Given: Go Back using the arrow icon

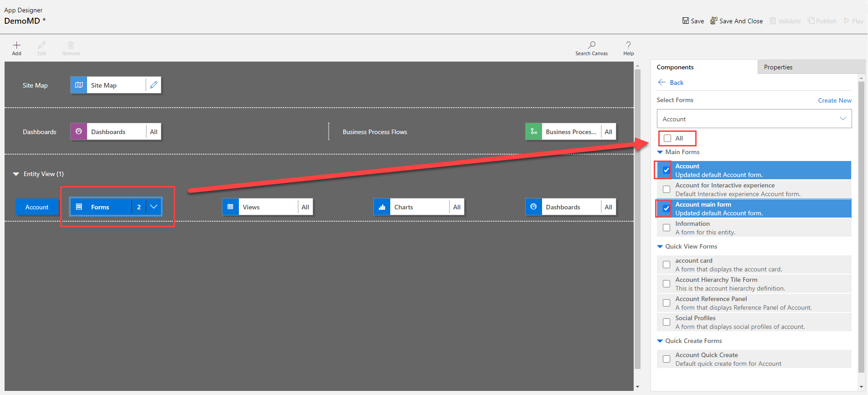Looking at the screenshot, I should click(x=662, y=82).
